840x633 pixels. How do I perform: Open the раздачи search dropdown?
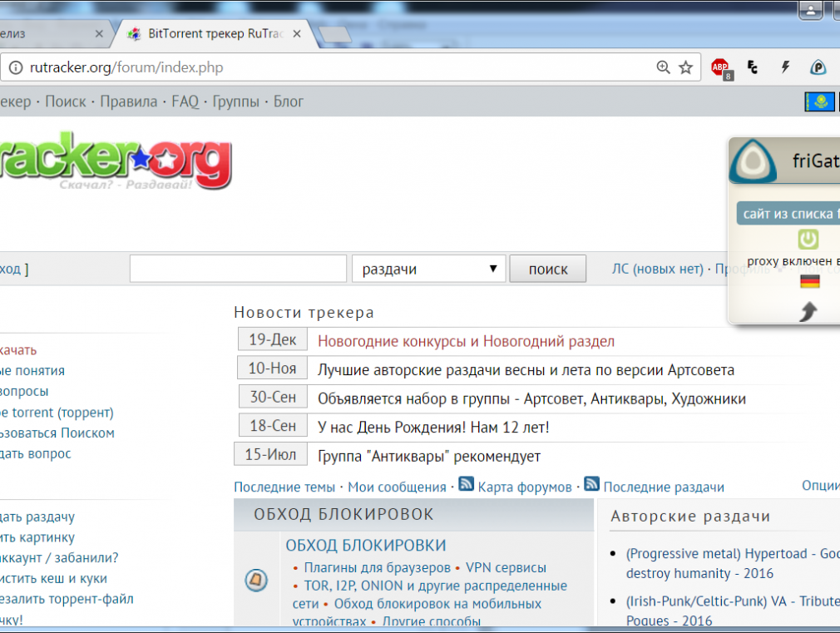[428, 269]
